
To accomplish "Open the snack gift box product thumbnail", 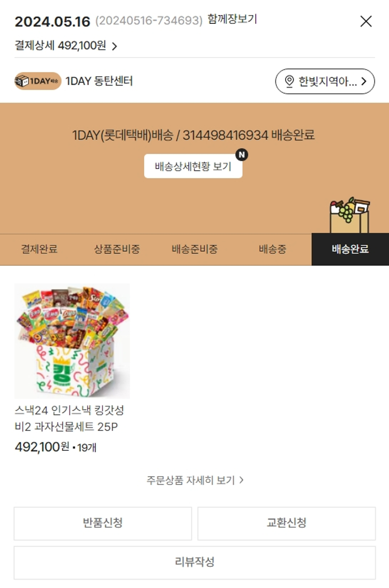I will (72, 341).
